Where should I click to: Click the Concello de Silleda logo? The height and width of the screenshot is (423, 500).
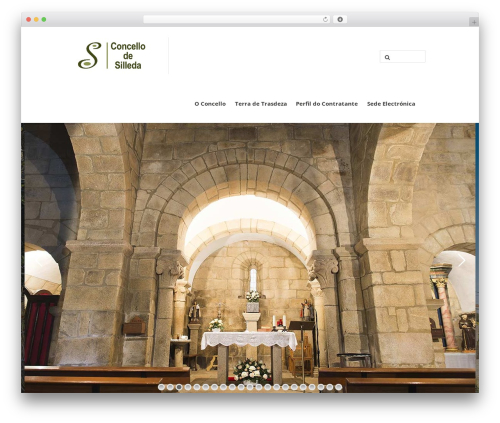pyautogui.click(x=112, y=56)
